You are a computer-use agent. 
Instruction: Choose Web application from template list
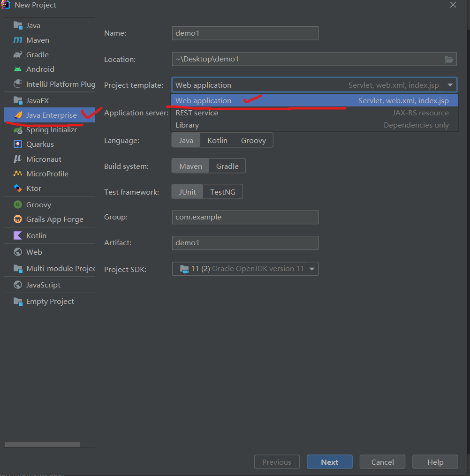(x=314, y=100)
